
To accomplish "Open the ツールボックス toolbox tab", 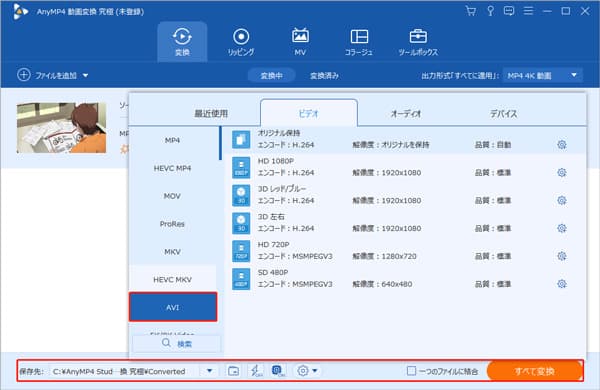I will (418, 42).
